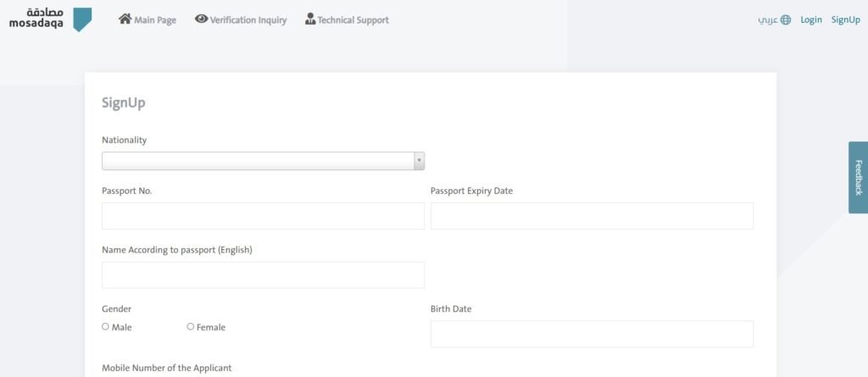Image resolution: width=868 pixels, height=377 pixels.
Task: Click the person icon for Technical Support
Action: click(x=310, y=19)
